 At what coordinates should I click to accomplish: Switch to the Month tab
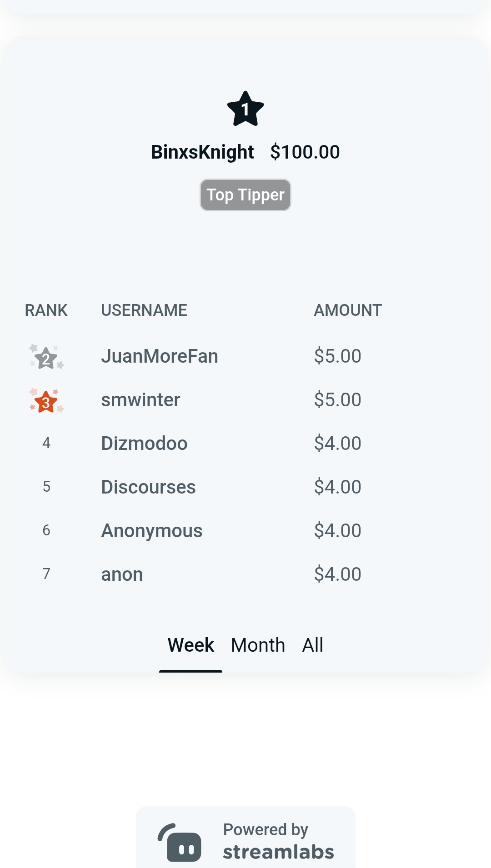[258, 645]
